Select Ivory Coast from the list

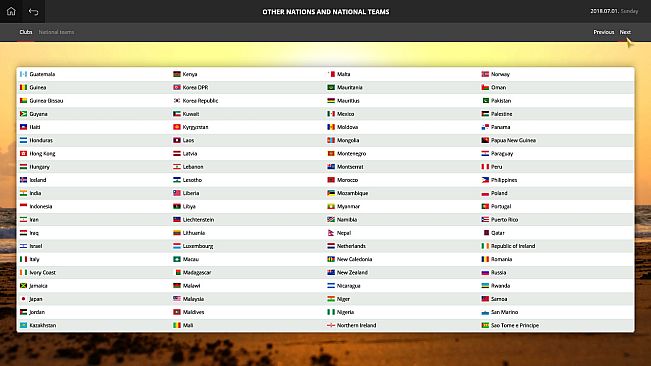click(43, 273)
